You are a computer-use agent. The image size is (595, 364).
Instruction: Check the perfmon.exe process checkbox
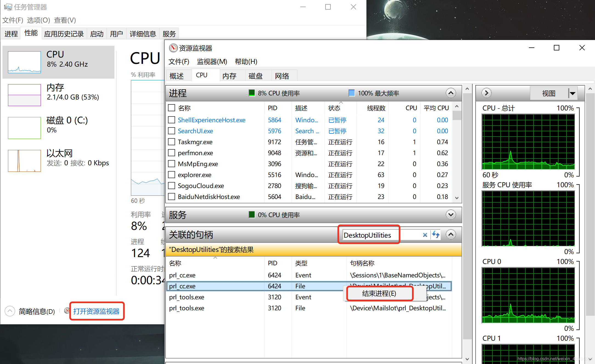tap(172, 153)
